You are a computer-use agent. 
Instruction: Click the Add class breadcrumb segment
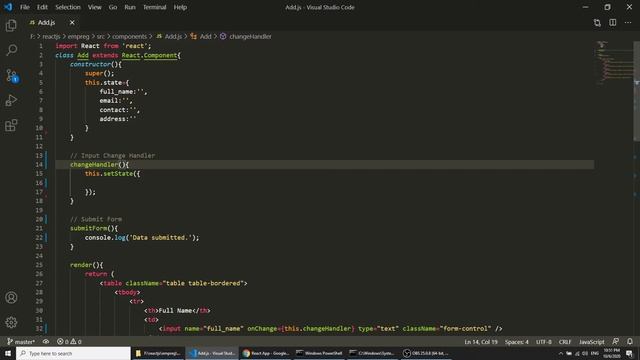point(201,36)
